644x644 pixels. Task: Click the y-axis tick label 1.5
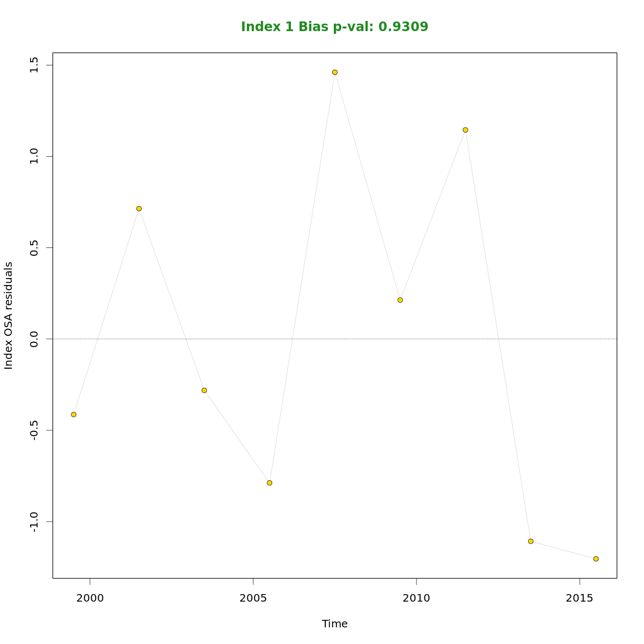click(34, 65)
